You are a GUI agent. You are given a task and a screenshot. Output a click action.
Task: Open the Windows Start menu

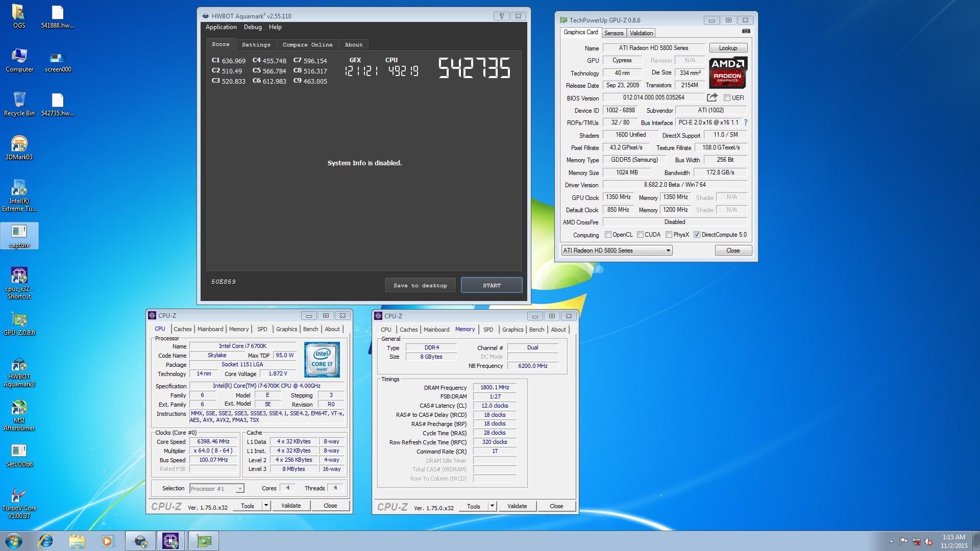click(x=14, y=541)
